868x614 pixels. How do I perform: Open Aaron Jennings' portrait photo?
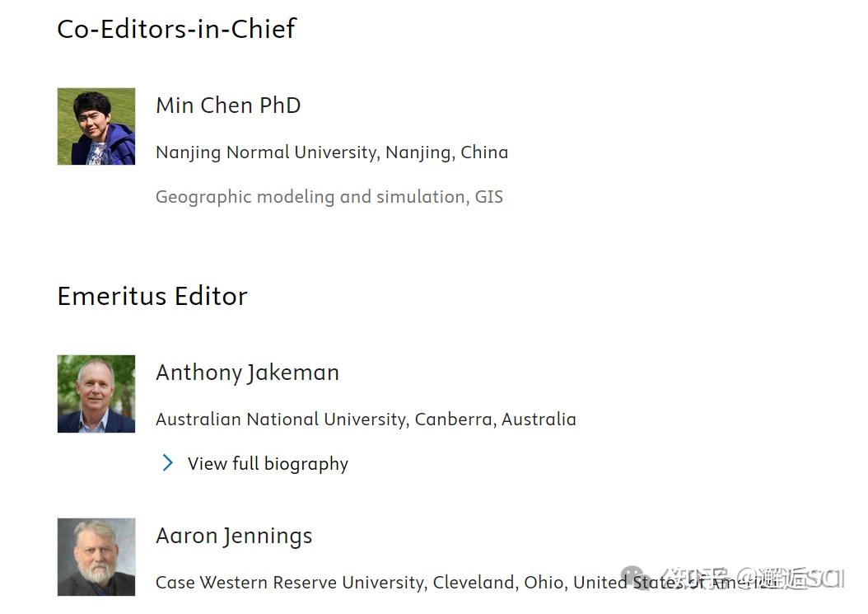pos(96,557)
